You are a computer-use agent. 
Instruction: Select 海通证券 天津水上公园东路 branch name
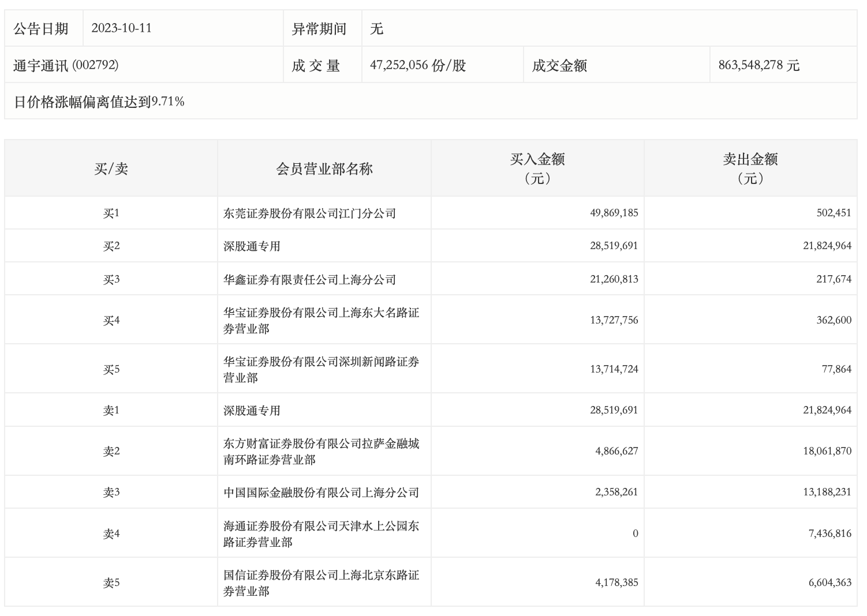(321, 534)
